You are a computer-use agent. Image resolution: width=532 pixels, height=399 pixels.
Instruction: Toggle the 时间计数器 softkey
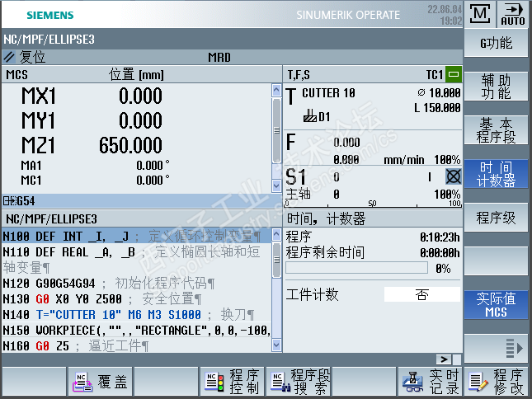point(496,174)
